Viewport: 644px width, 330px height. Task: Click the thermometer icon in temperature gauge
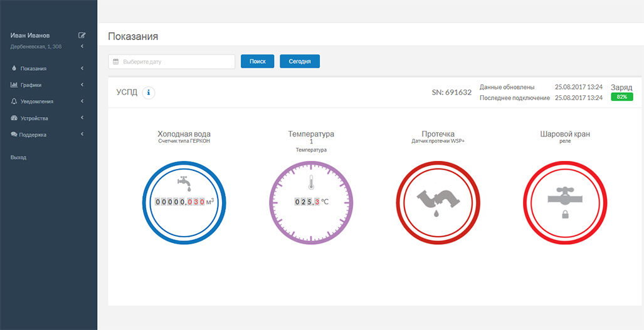310,183
